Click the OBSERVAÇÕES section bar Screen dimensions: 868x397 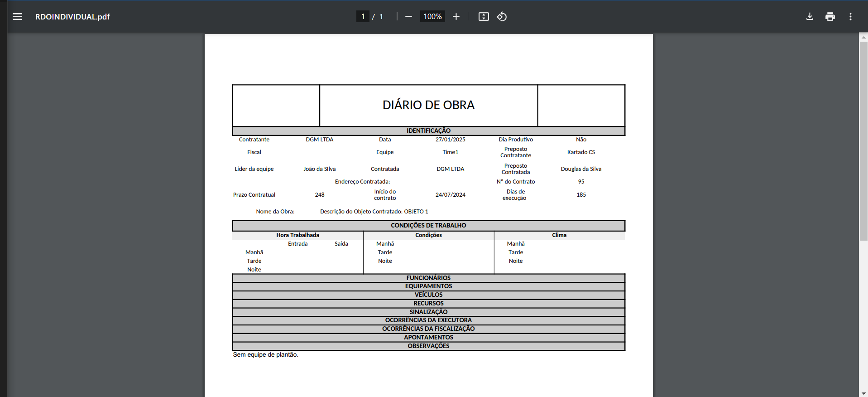pyautogui.click(x=428, y=346)
